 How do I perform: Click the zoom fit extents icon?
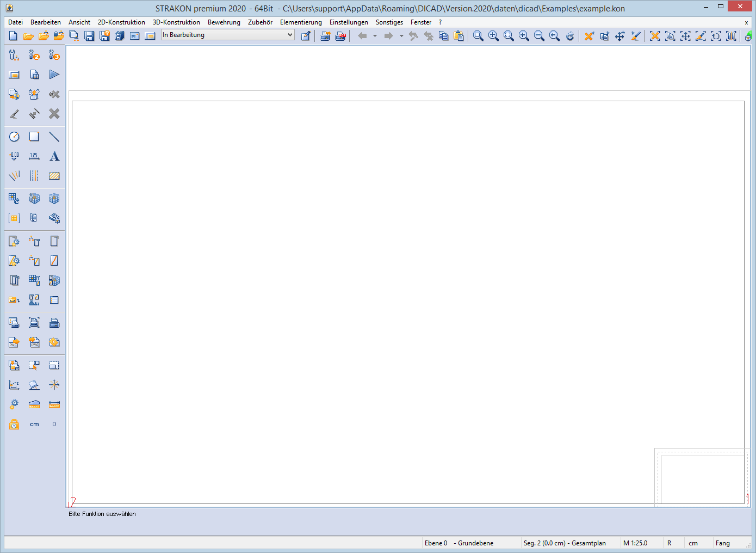(509, 36)
